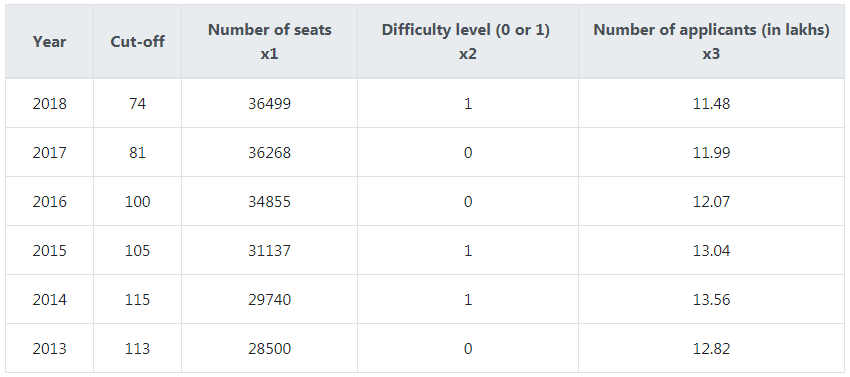Select the cut-off value 115
This screenshot has height=377, width=850.
[x=137, y=299]
